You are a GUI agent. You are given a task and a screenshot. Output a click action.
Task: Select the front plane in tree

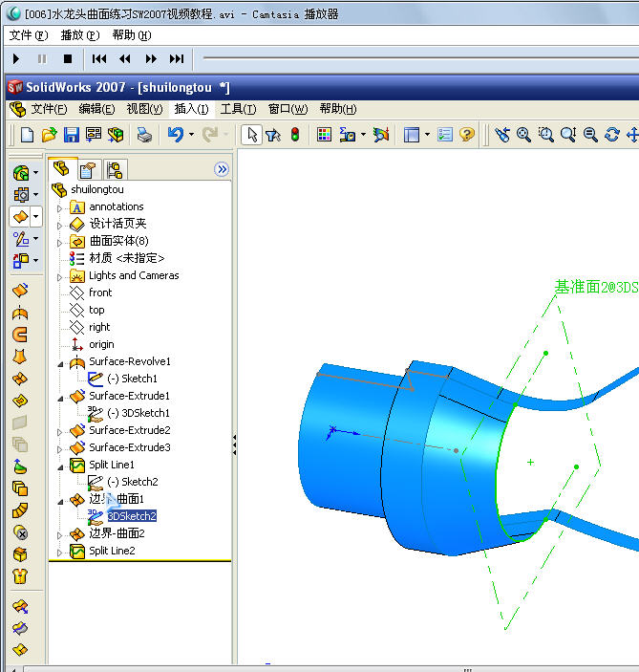tap(100, 293)
